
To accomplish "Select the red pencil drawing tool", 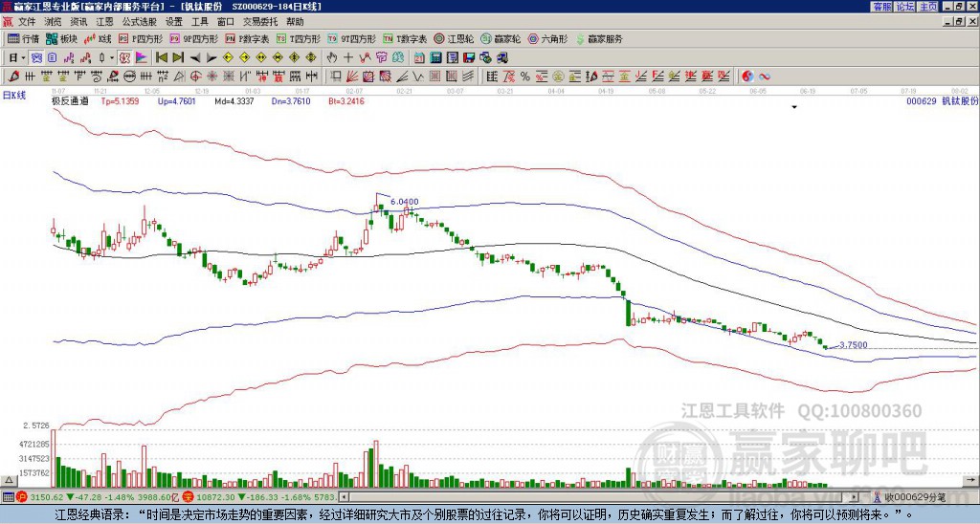I will (13, 76).
